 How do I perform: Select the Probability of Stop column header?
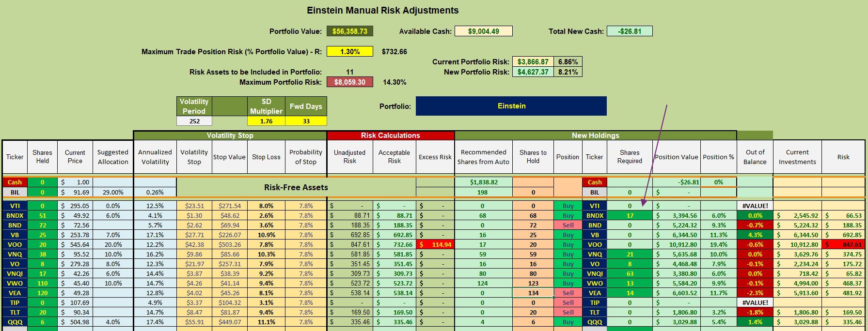tap(306, 157)
